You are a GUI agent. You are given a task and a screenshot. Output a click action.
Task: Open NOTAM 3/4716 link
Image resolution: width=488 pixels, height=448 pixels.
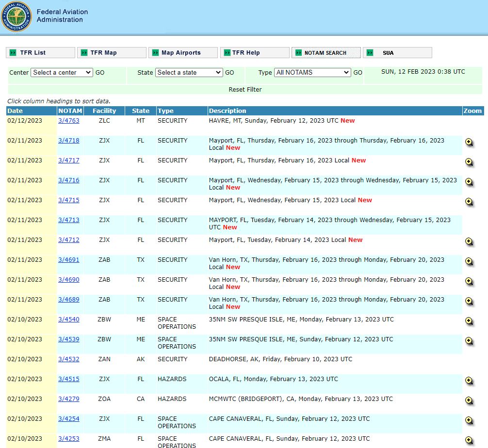69,180
